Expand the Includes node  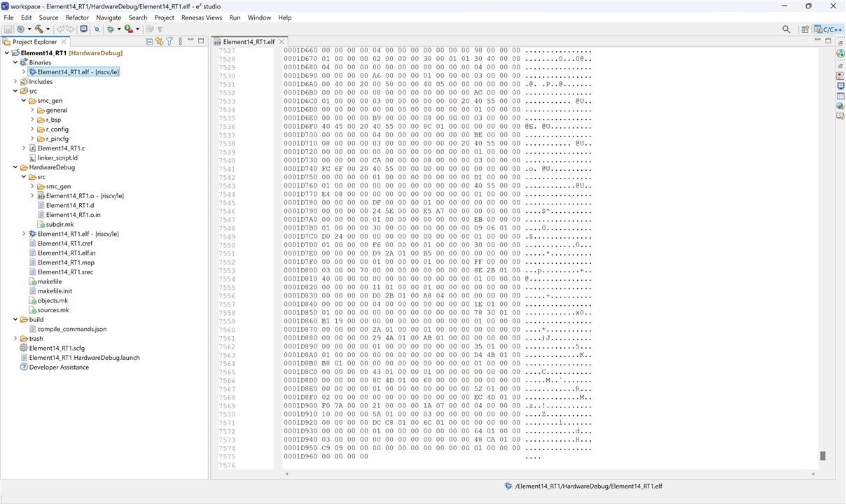click(15, 82)
